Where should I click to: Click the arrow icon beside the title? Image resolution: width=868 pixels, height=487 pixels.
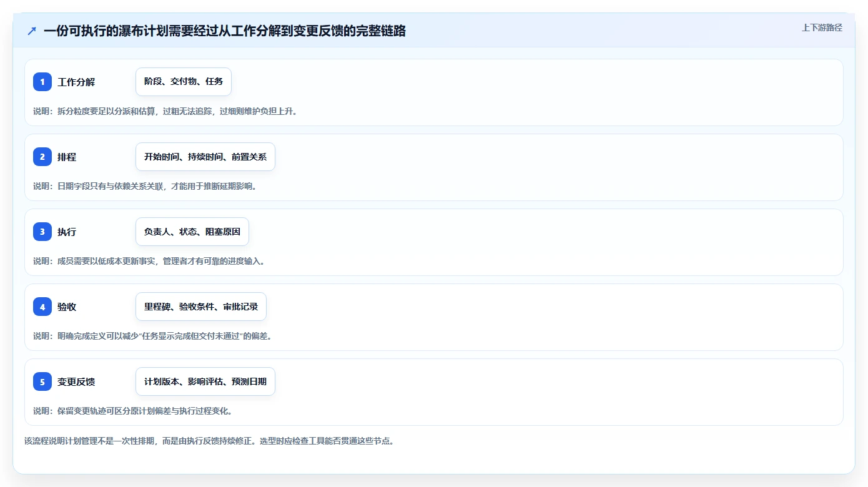click(x=32, y=31)
